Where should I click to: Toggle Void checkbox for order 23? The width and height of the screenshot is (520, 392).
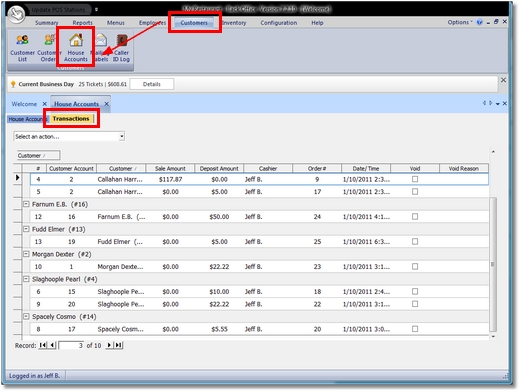(x=415, y=266)
